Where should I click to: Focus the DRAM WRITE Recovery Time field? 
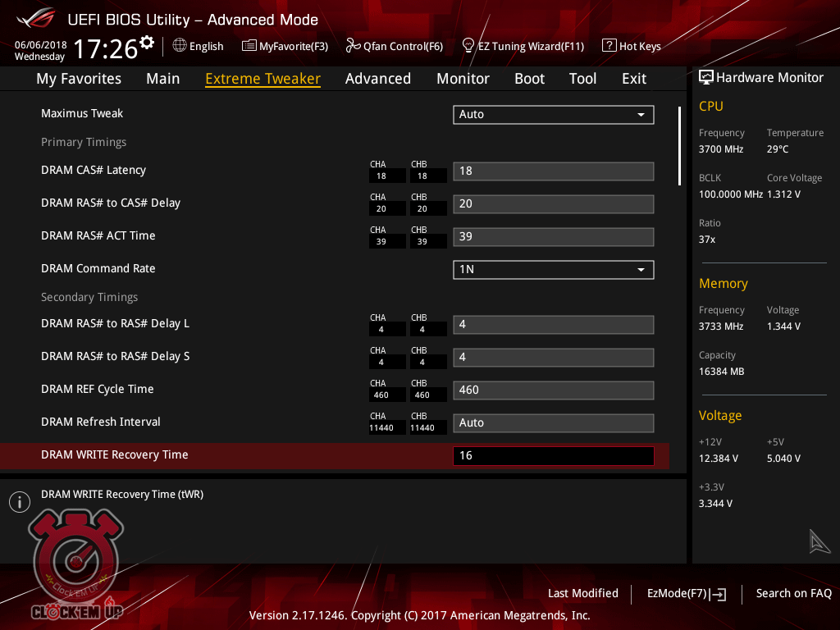click(553, 456)
